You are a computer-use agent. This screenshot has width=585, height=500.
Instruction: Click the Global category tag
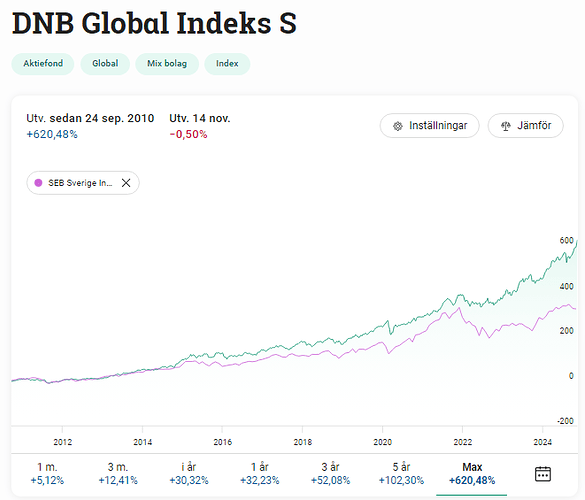tap(105, 64)
